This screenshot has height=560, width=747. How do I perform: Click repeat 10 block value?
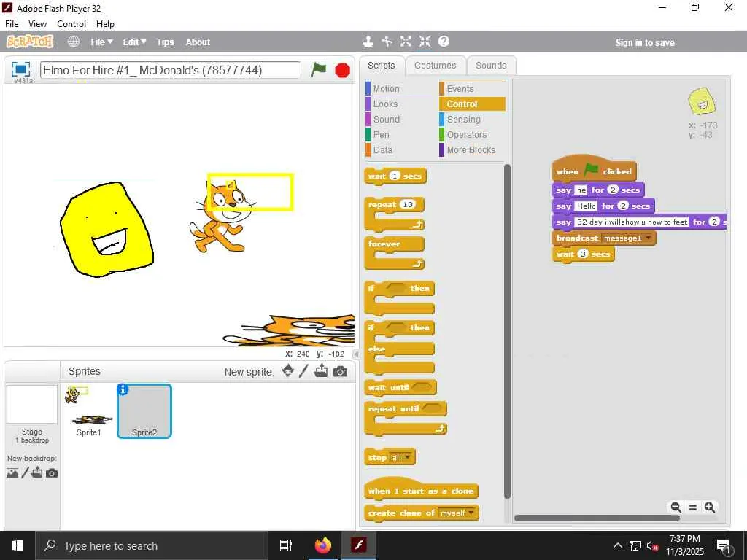pyautogui.click(x=407, y=204)
